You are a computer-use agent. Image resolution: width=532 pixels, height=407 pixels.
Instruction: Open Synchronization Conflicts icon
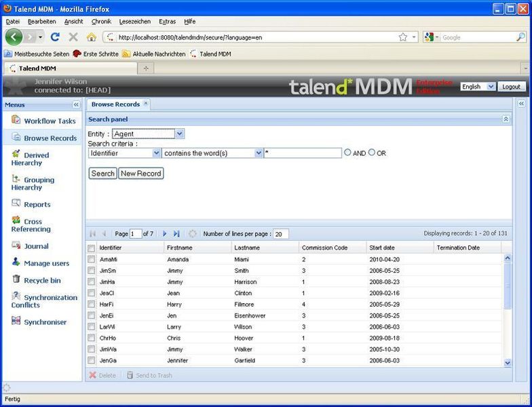tap(16, 296)
